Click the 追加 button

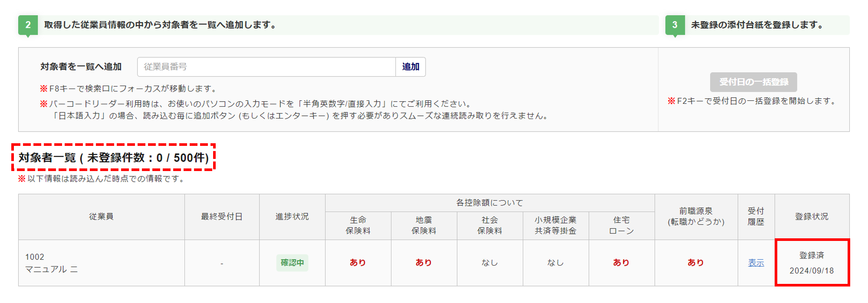point(411,67)
